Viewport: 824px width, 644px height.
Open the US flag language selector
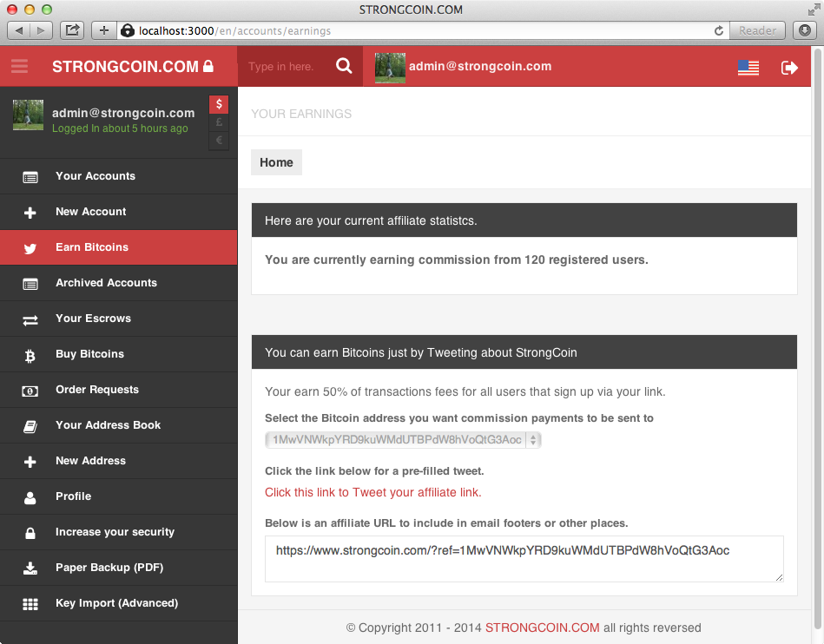click(x=748, y=67)
